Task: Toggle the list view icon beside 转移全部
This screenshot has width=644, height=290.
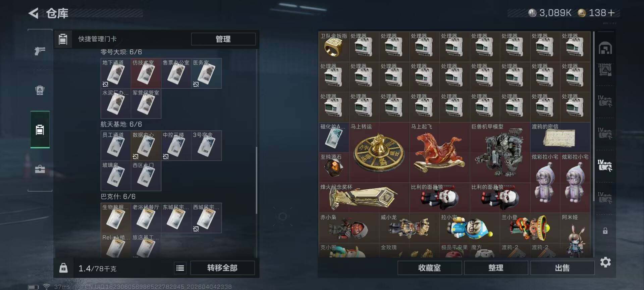Action: coord(180,268)
